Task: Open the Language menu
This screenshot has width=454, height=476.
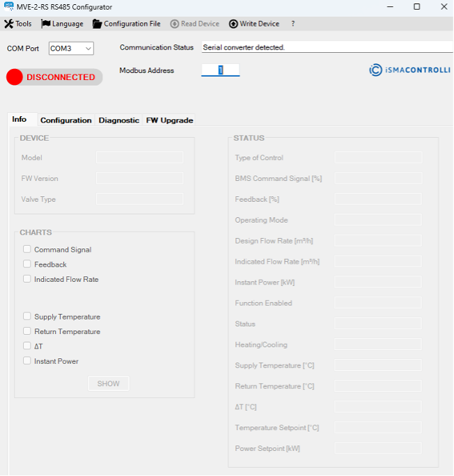Action: [62, 24]
